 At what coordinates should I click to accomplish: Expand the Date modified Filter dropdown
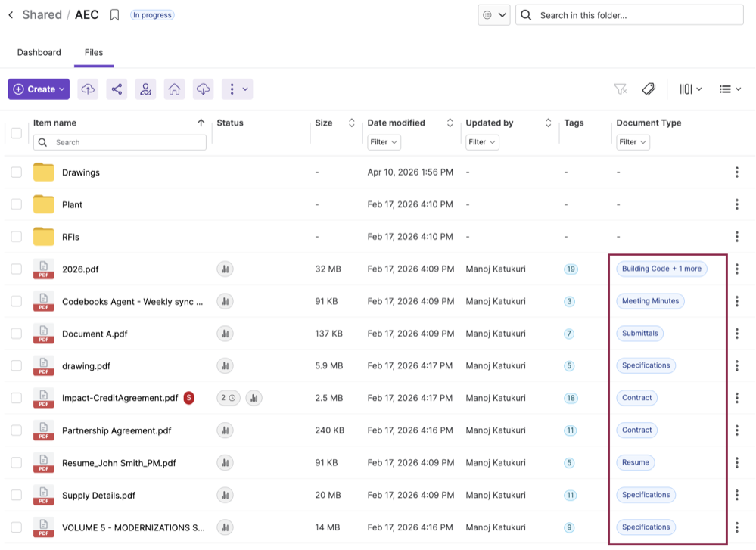click(x=384, y=142)
